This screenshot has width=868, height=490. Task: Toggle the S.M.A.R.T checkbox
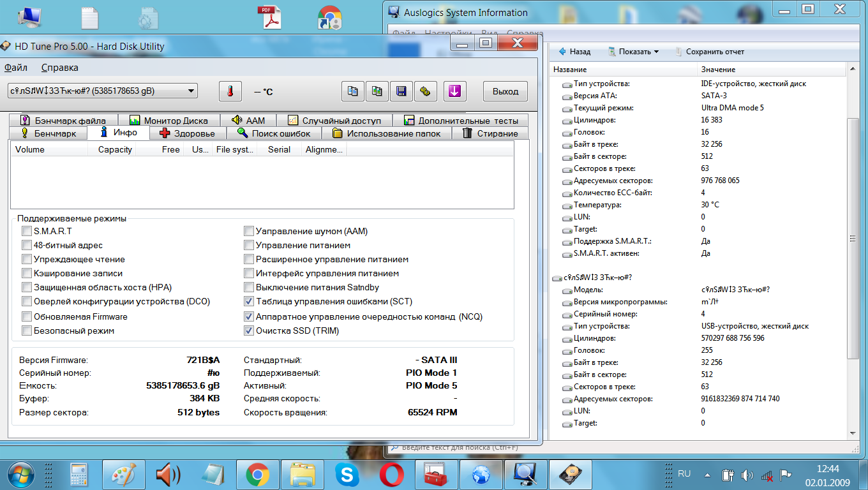tap(27, 231)
